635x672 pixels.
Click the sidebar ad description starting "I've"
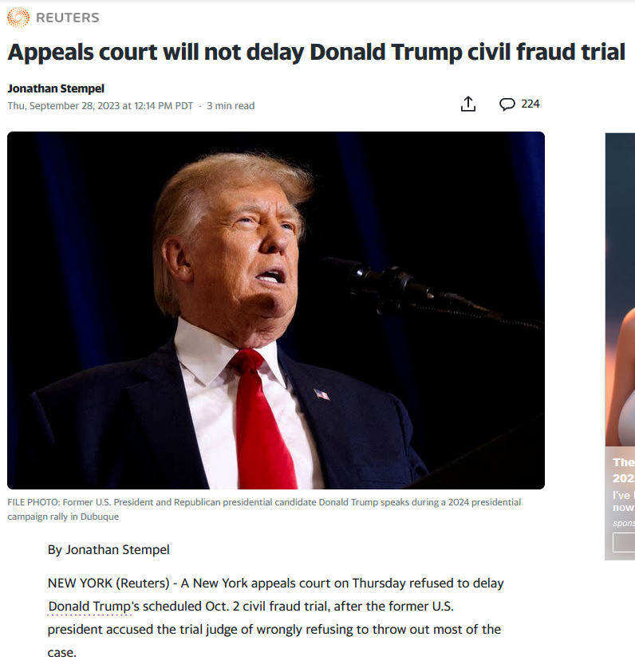[624, 501]
